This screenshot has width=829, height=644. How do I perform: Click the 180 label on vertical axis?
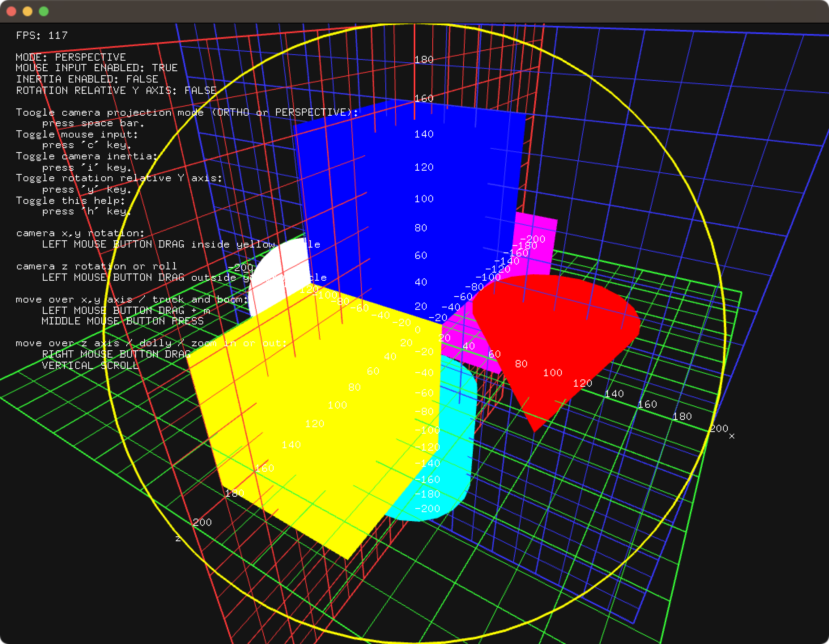pyautogui.click(x=424, y=60)
